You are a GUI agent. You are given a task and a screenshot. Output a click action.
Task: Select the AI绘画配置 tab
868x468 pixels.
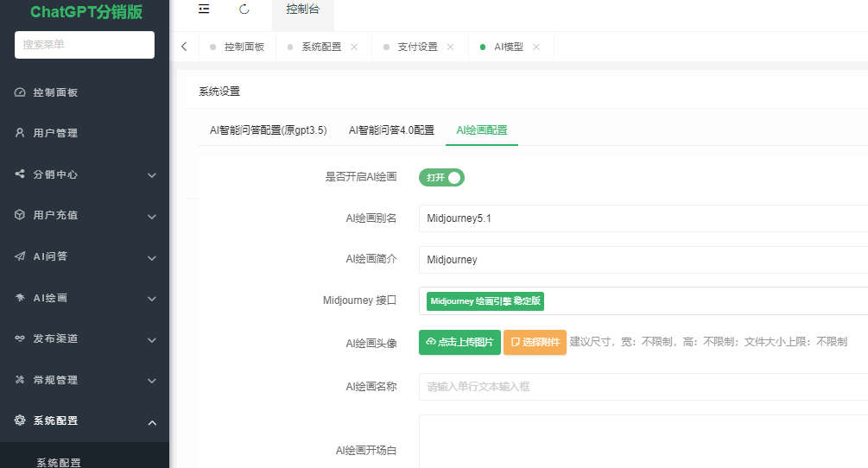pyautogui.click(x=482, y=130)
